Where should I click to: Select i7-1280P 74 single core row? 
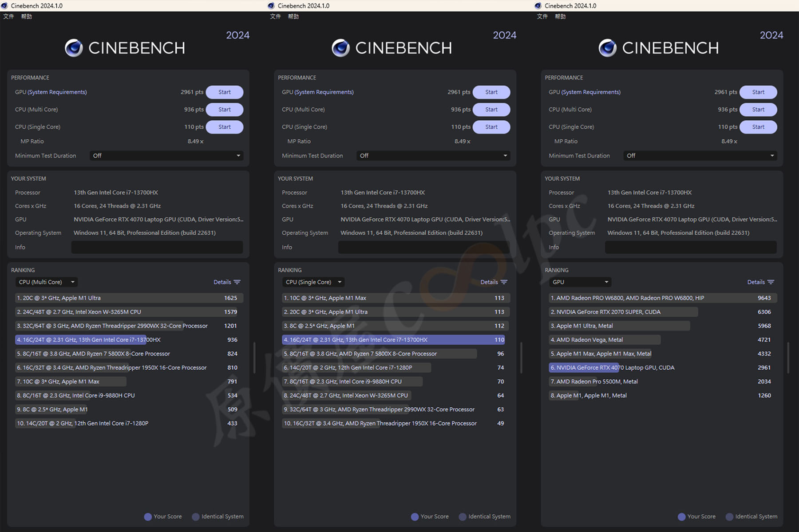click(396, 368)
